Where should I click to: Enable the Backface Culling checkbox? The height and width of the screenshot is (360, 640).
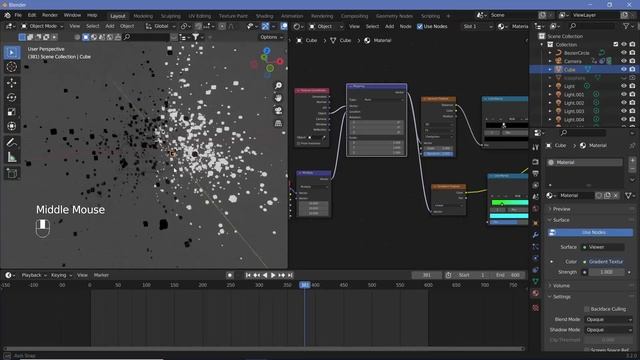click(x=587, y=309)
